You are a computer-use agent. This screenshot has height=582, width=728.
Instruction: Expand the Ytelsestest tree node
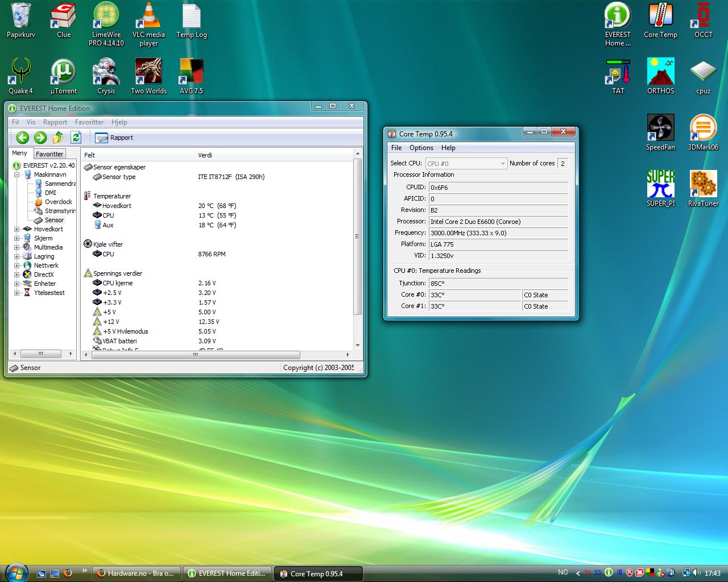(16, 293)
